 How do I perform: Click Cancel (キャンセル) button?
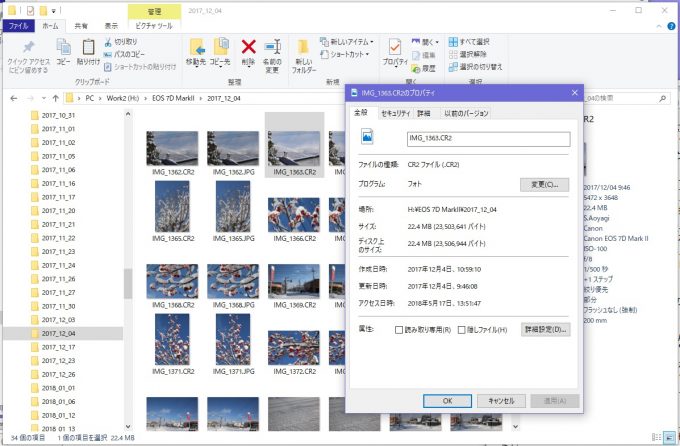point(501,401)
